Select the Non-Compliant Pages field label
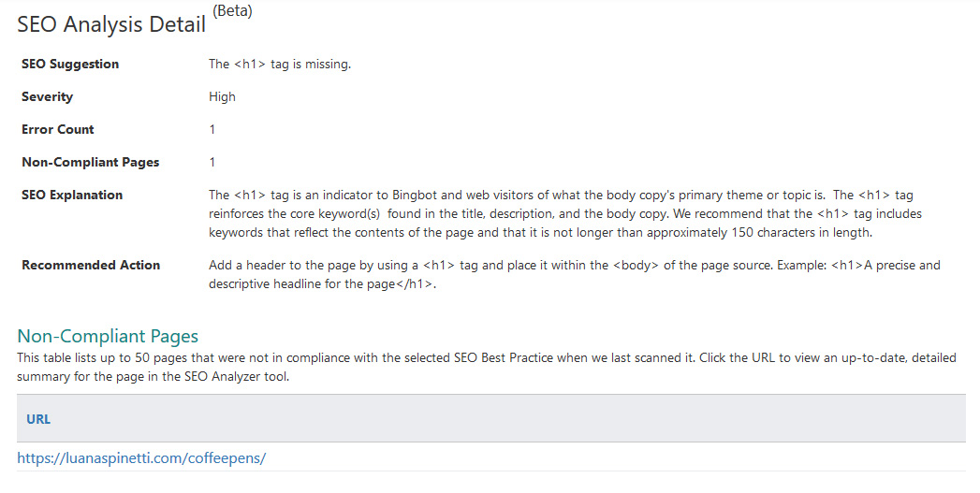The width and height of the screenshot is (980, 493). tap(90, 163)
